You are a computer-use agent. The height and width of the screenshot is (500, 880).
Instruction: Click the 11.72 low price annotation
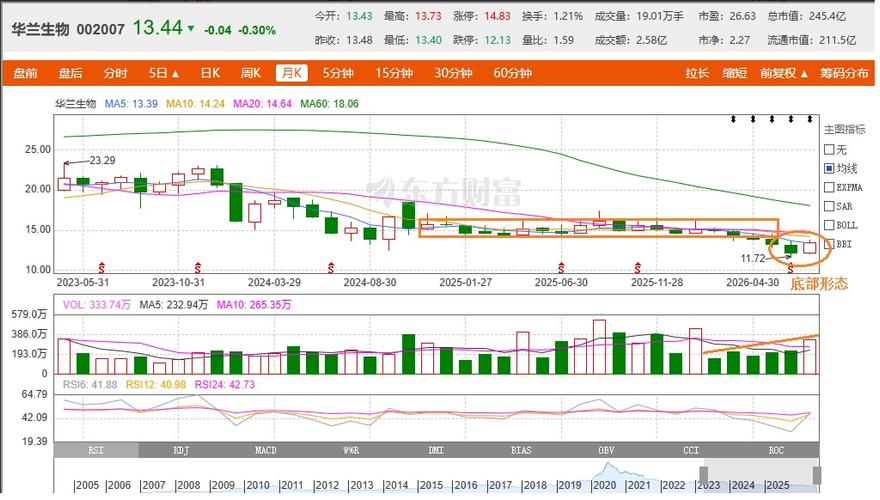(x=753, y=259)
